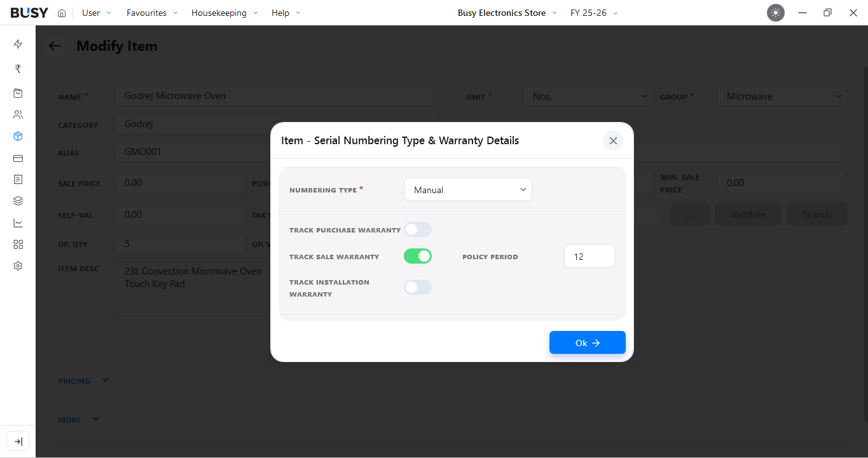Viewport: 868px width, 458px height.
Task: Click the Sale Price field
Action: (180, 182)
